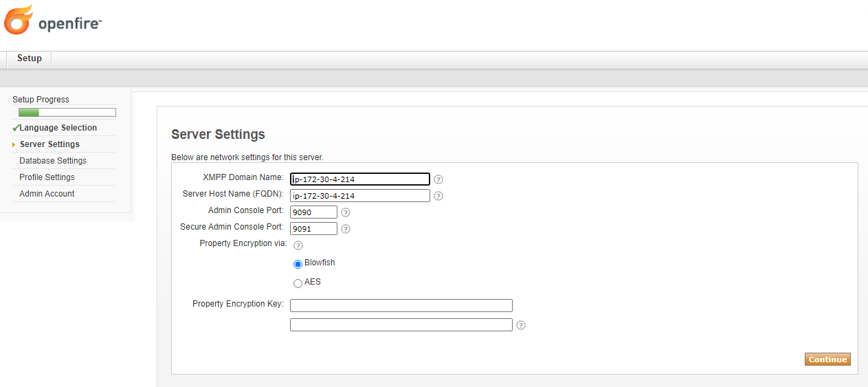Open the Setup tab
This screenshot has width=868, height=387.
click(30, 58)
